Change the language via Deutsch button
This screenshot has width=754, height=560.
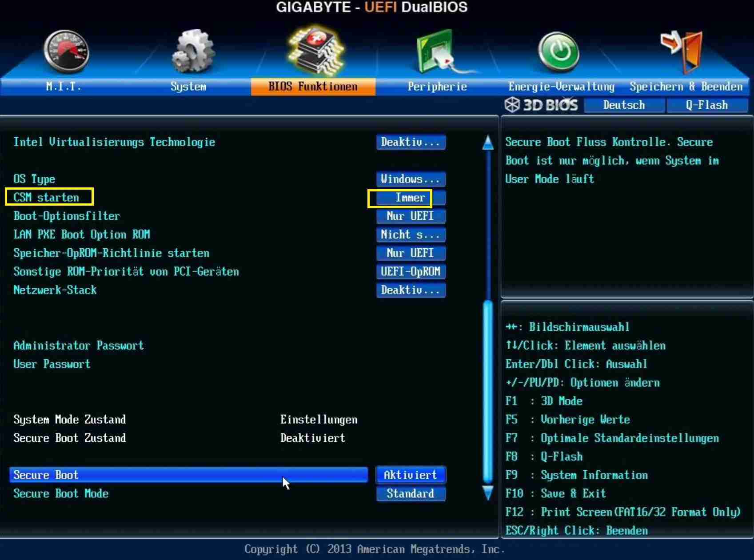[624, 105]
